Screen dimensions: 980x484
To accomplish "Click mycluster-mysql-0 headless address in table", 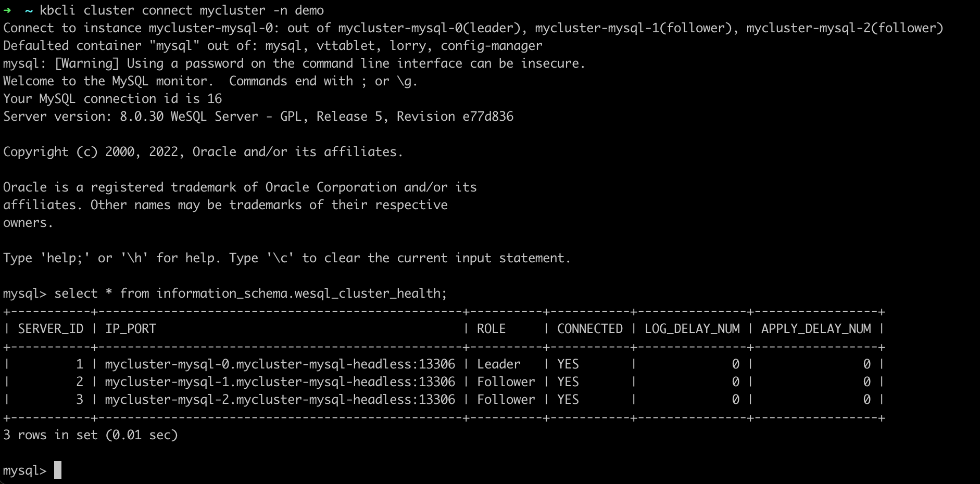I will [280, 364].
